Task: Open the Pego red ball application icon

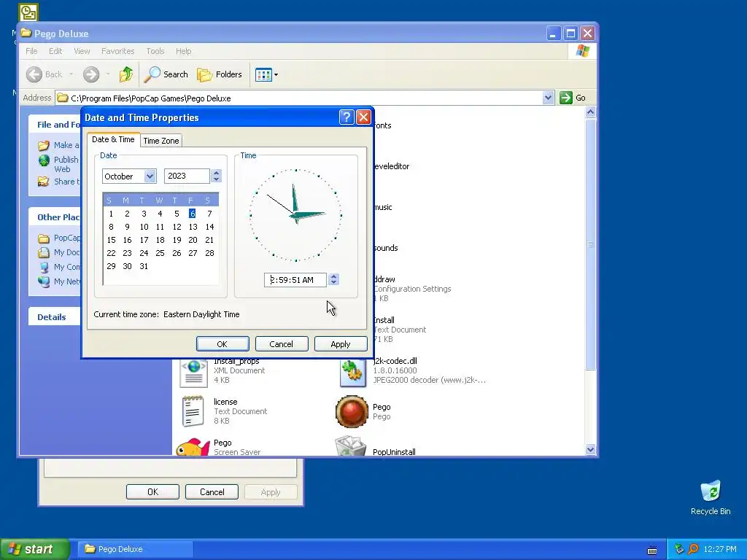Action: [x=352, y=411]
